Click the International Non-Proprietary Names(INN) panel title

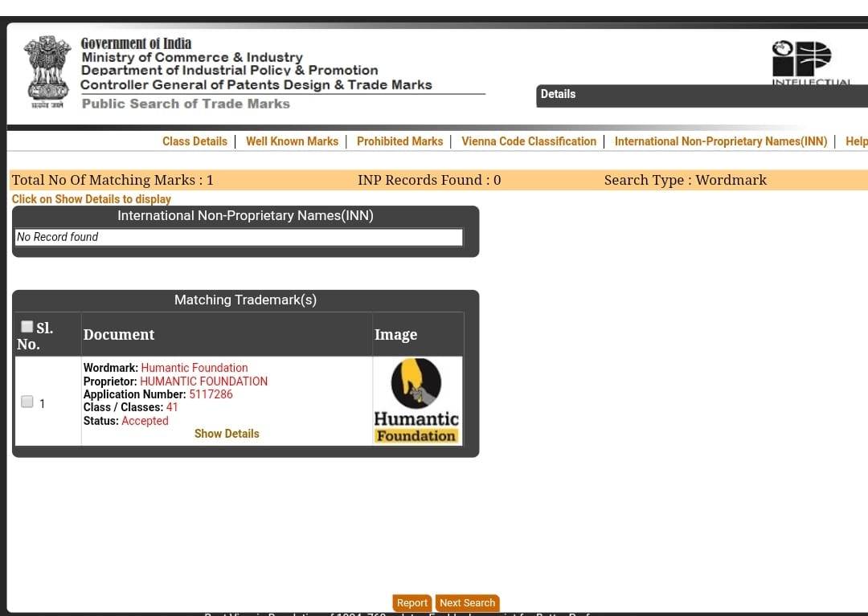click(x=245, y=216)
